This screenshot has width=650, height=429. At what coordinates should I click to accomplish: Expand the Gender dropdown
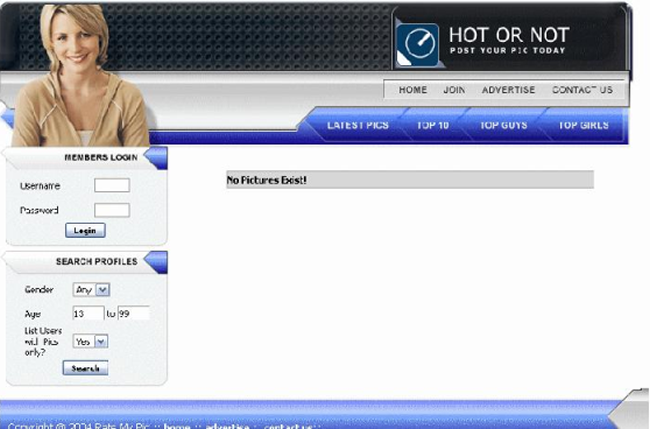91,290
